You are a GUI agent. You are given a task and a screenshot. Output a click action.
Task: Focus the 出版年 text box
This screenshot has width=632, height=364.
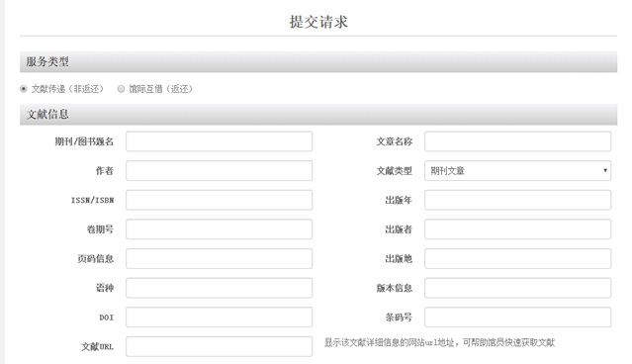coord(517,200)
